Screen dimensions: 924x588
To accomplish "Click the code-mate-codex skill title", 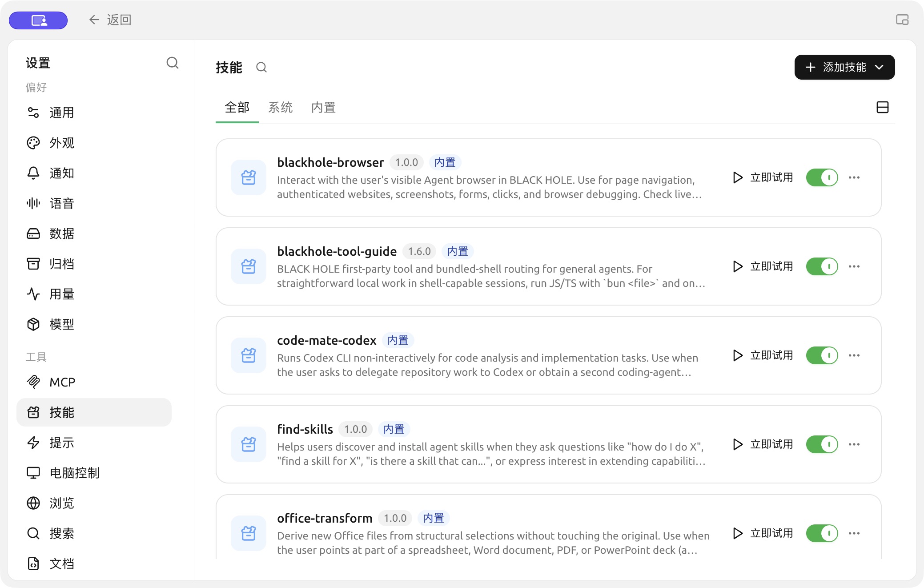I will 327,340.
